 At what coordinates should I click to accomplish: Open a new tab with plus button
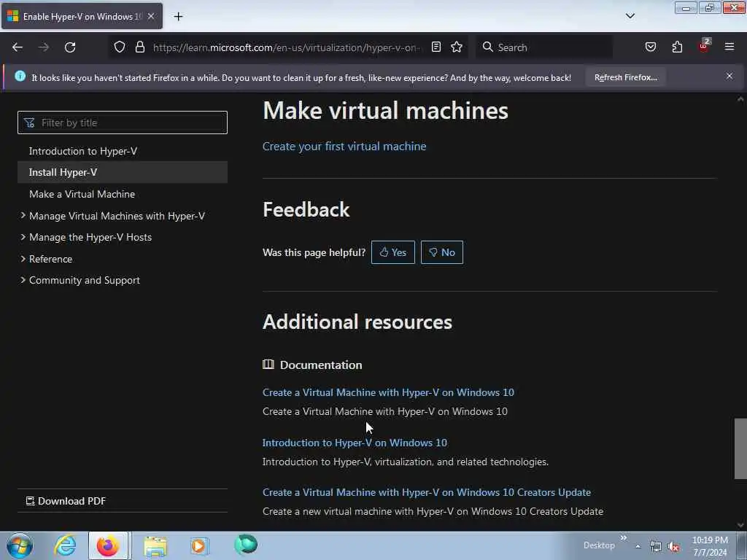[178, 17]
